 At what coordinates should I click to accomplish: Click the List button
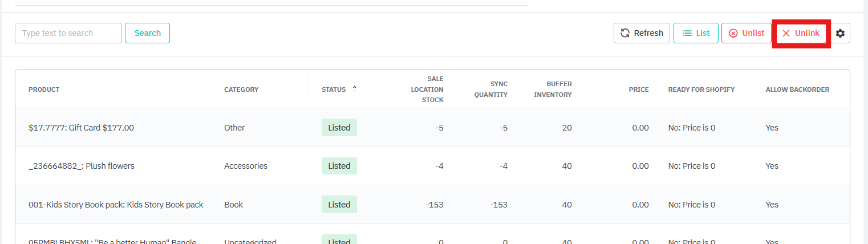pos(696,33)
